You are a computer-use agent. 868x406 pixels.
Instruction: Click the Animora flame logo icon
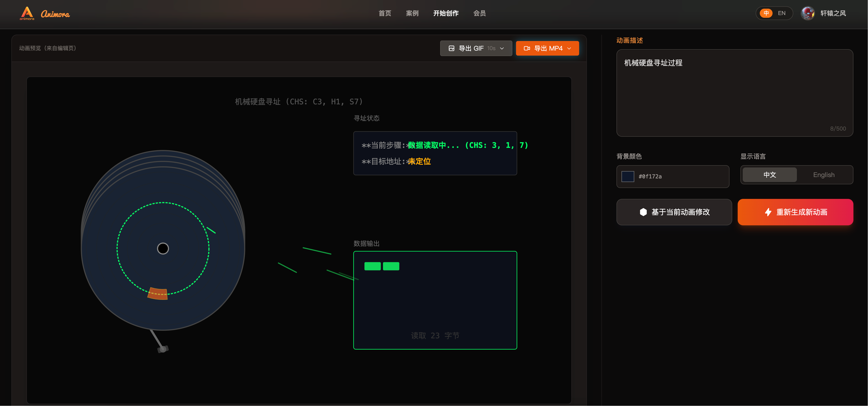pyautogui.click(x=27, y=13)
